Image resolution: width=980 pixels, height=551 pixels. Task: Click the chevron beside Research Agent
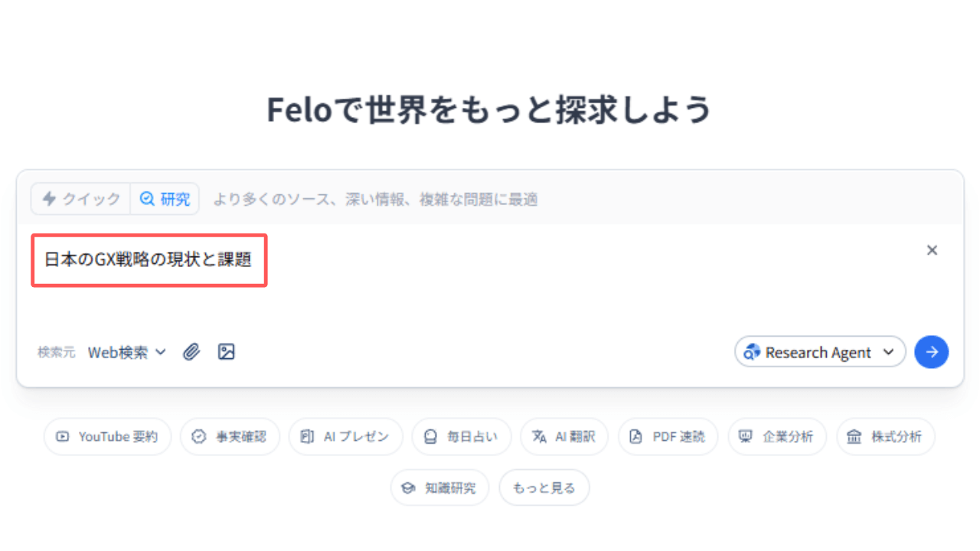tap(889, 352)
